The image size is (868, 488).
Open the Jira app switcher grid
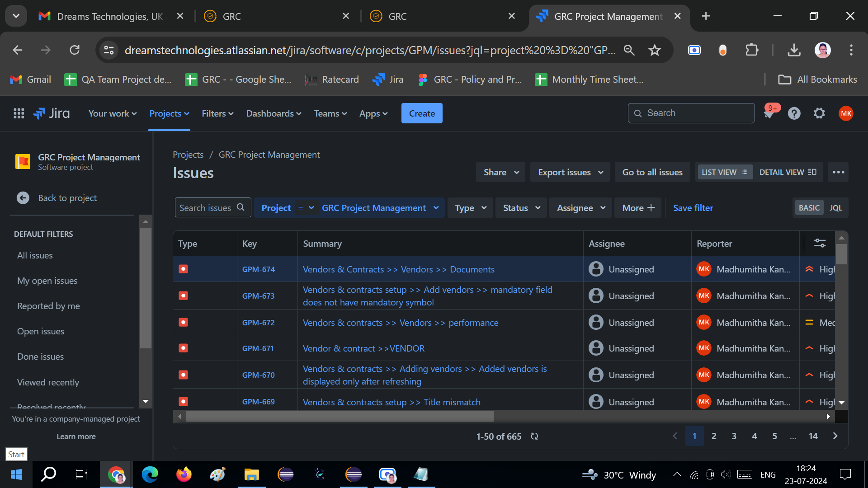coord(19,113)
